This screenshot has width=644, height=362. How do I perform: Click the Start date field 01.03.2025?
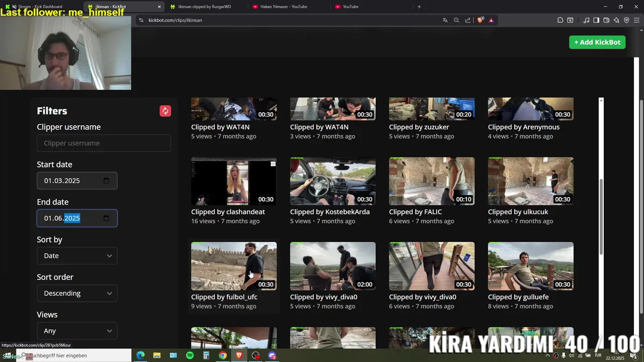click(x=77, y=180)
